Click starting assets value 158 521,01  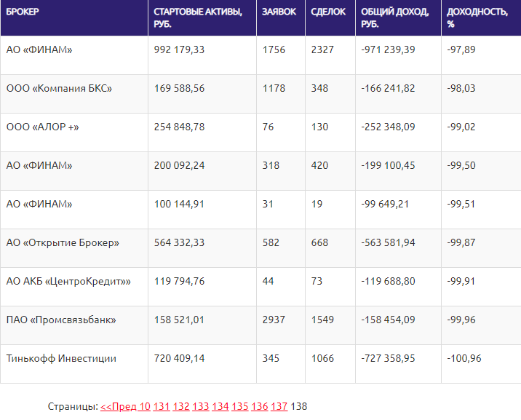click(x=179, y=320)
